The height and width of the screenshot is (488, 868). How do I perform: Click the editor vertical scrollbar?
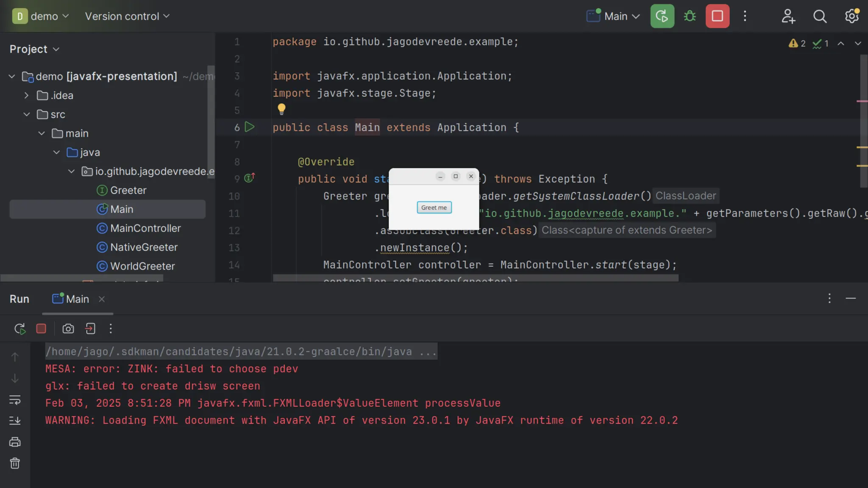tap(863, 121)
